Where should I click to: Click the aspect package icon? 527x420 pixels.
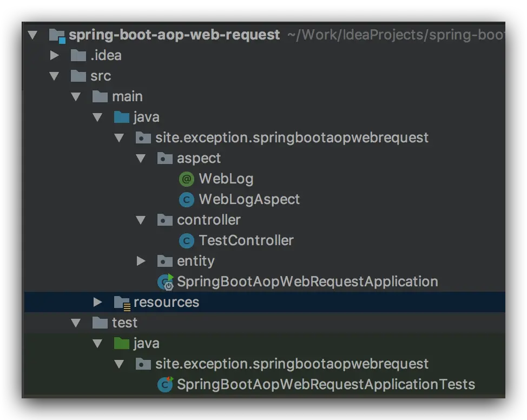click(164, 159)
